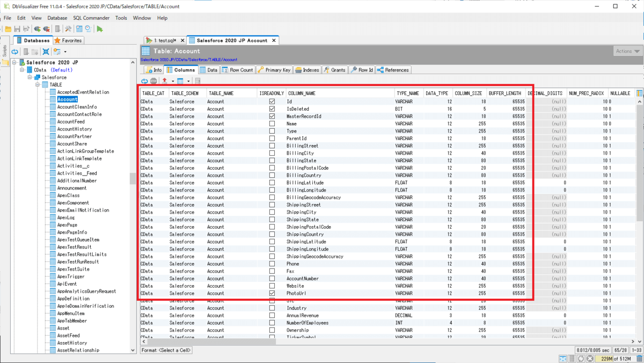This screenshot has width=644, height=363.
Task: Click the Salesforce 2020 JP/CData/Salesforce/TABLE/Account path link
Action: [188, 60]
